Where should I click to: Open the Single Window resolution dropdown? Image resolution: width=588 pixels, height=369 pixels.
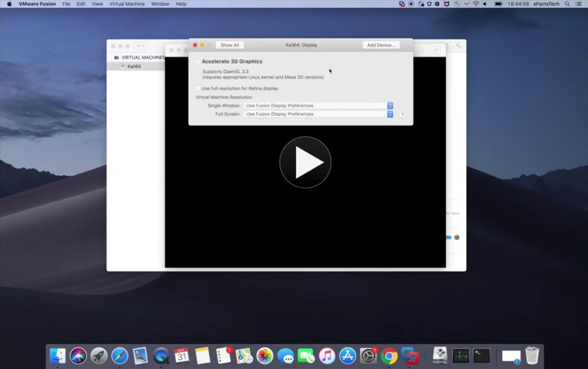coord(318,105)
